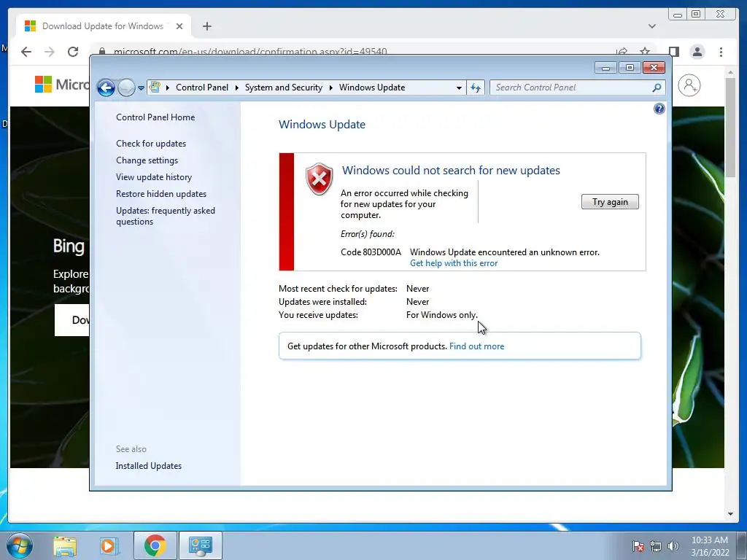Open Chrome tab search chevron
This screenshot has height=560, width=747.
[x=652, y=26]
